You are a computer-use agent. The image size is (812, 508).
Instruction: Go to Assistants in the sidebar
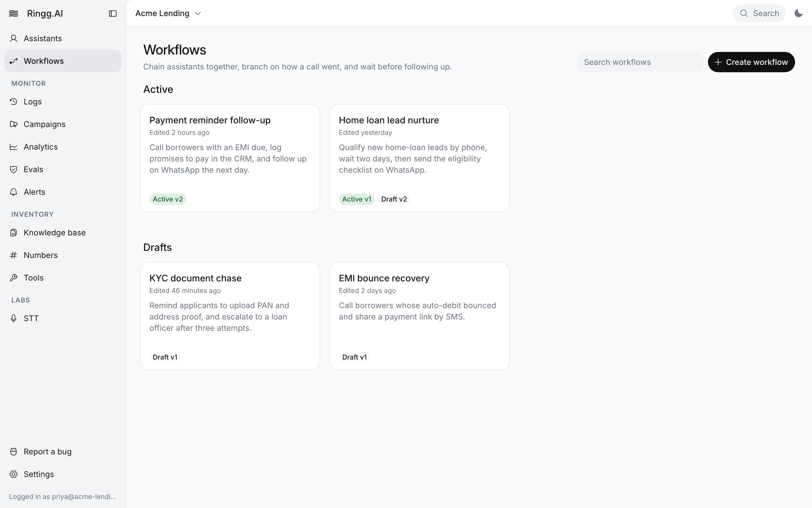pos(63,38)
